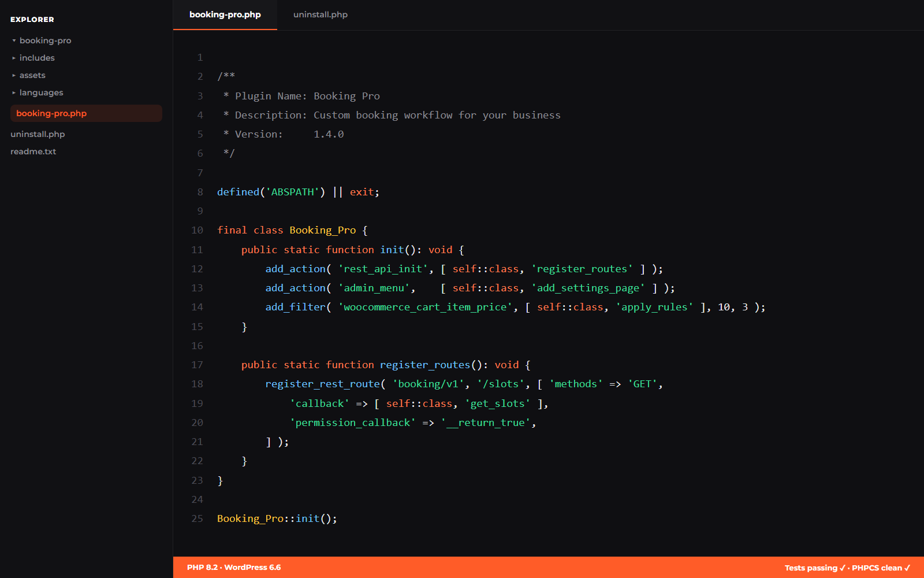Click line number 1 in gutter

(200, 57)
